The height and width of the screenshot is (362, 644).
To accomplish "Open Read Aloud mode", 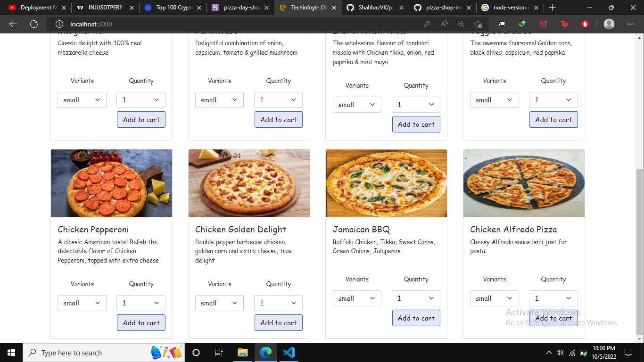I will coord(444,24).
